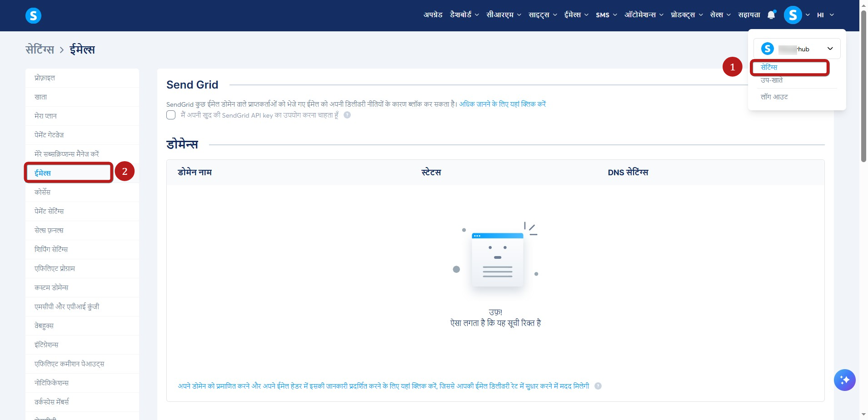Click the Systeme logo in the header
The image size is (868, 420).
[33, 15]
